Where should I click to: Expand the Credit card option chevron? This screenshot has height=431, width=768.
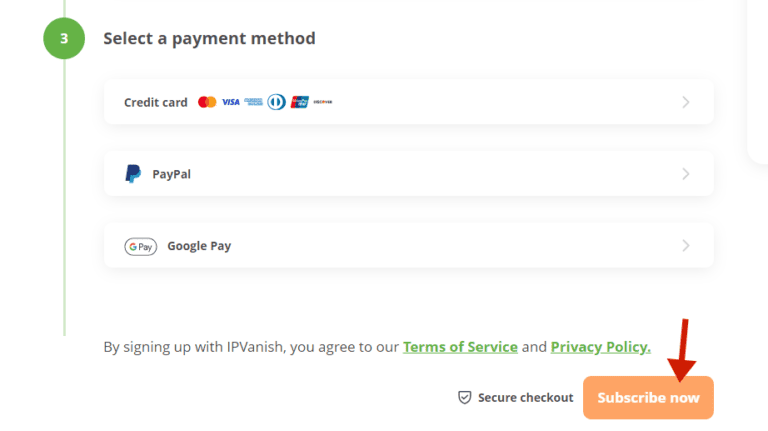(x=685, y=102)
